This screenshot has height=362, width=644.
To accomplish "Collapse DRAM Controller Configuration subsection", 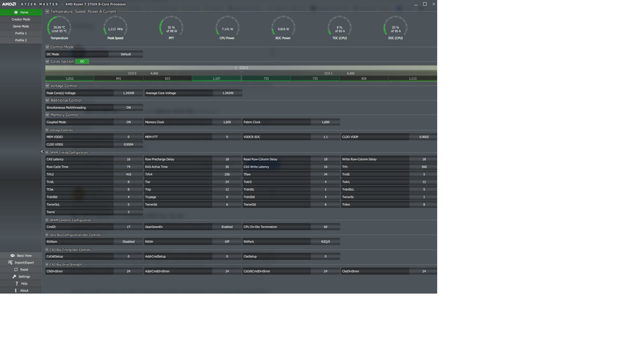I will tap(47, 220).
